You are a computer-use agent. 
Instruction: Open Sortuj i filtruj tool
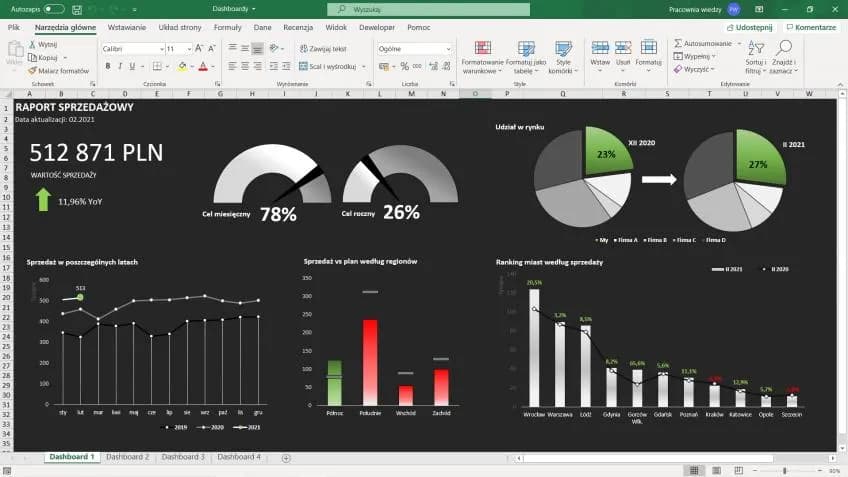[754, 58]
